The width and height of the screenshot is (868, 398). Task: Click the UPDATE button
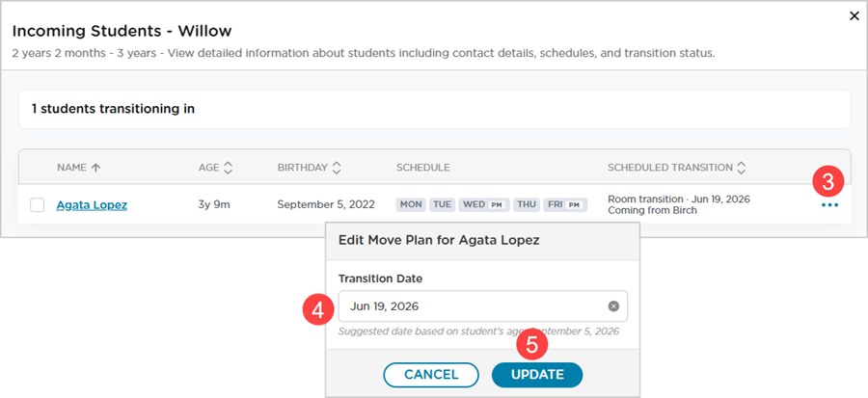point(537,375)
